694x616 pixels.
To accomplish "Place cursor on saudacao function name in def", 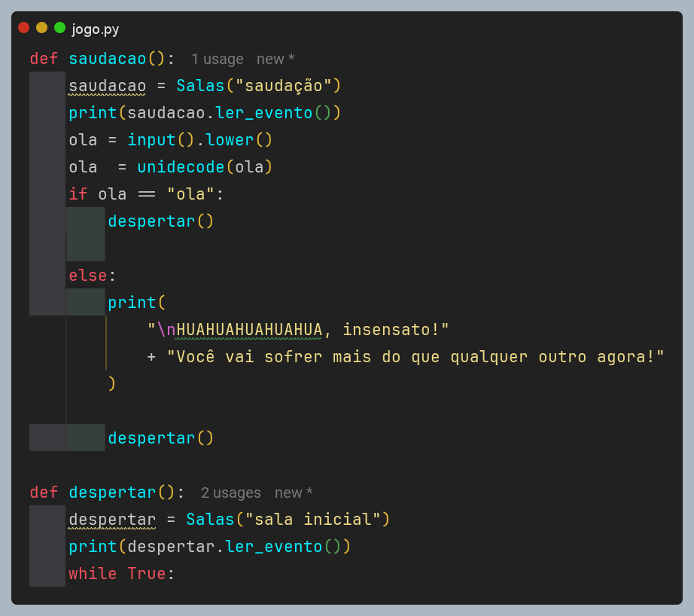I will pos(108,59).
